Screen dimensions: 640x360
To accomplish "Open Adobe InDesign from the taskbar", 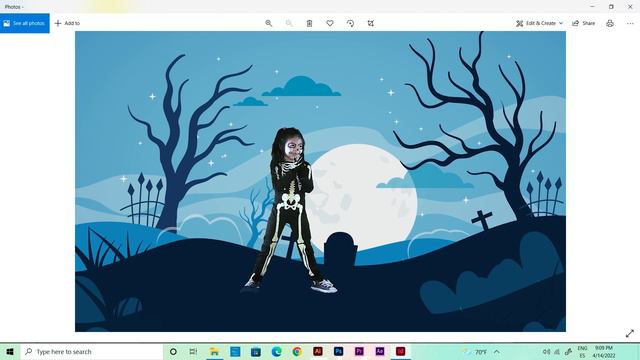I will pos(400,351).
